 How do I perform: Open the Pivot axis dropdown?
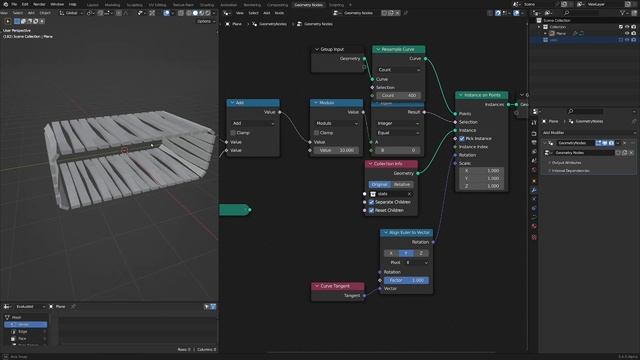pos(416,263)
